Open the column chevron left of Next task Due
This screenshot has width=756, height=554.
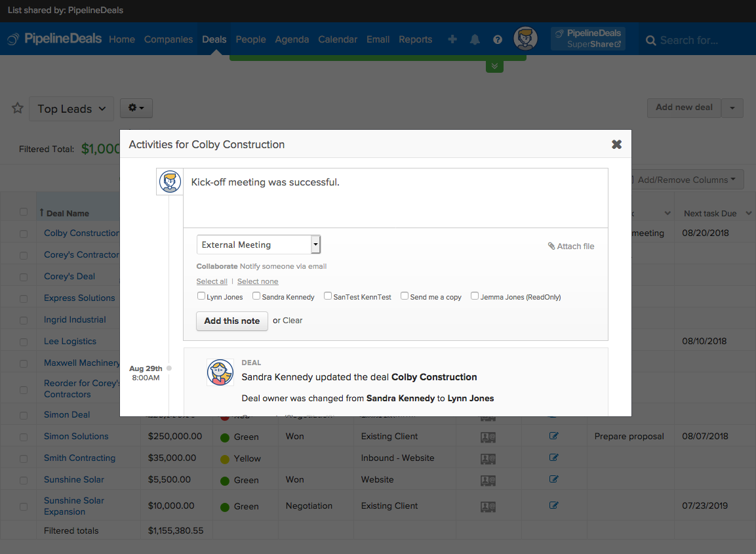[x=667, y=213]
